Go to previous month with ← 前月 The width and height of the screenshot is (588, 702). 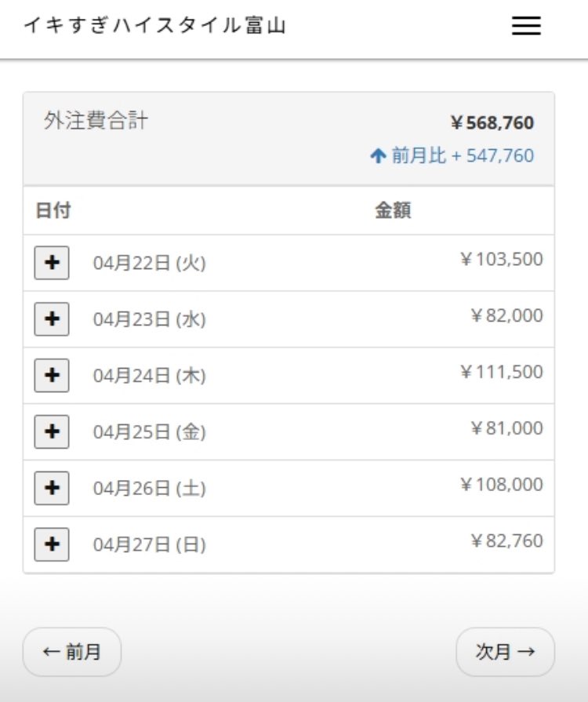72,652
